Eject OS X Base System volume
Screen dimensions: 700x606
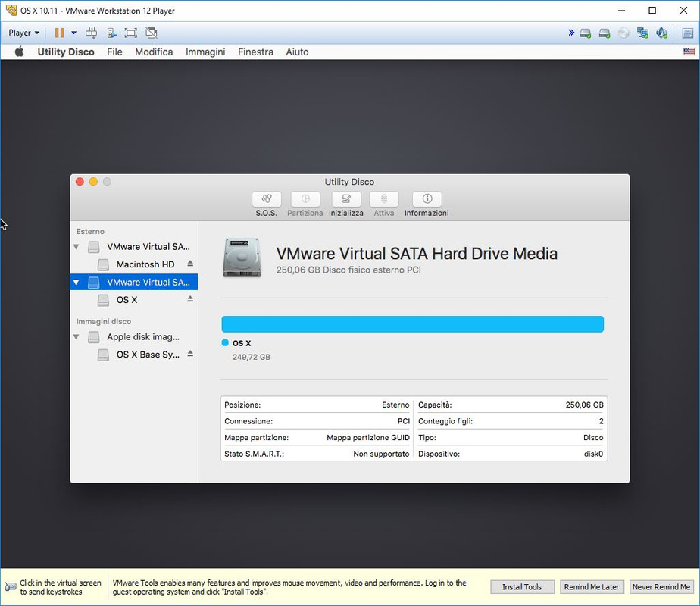(x=190, y=354)
